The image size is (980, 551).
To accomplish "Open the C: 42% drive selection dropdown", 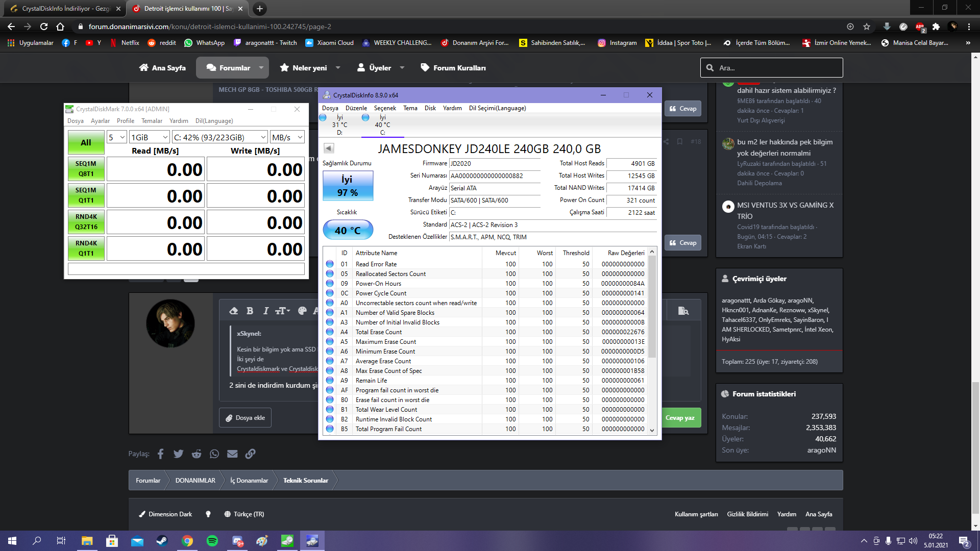I will (220, 137).
